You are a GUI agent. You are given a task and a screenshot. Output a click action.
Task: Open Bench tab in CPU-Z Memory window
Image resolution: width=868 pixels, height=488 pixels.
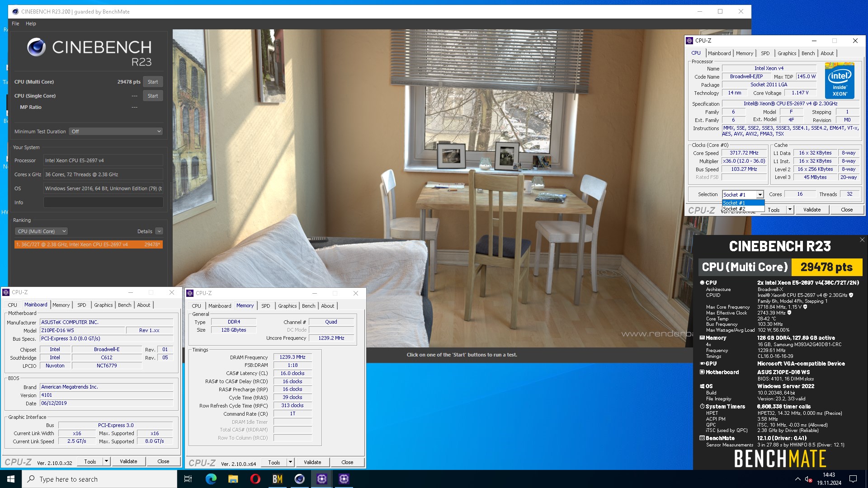(x=309, y=306)
